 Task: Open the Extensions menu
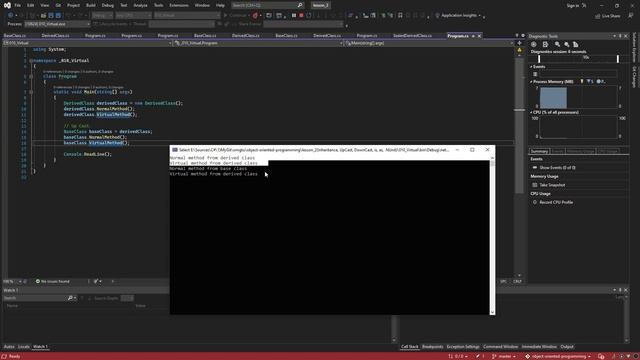coord(179,5)
